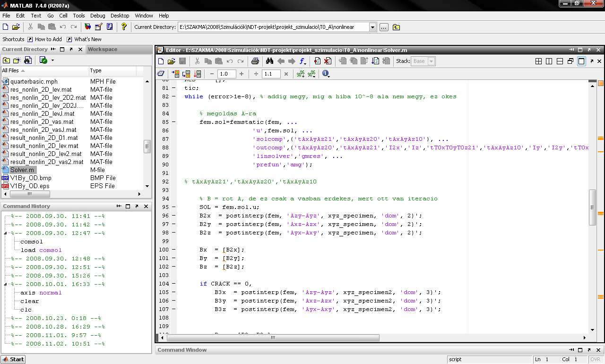The width and height of the screenshot is (605, 364).
Task: Open the blue info icon dropdown
Action: [326, 74]
